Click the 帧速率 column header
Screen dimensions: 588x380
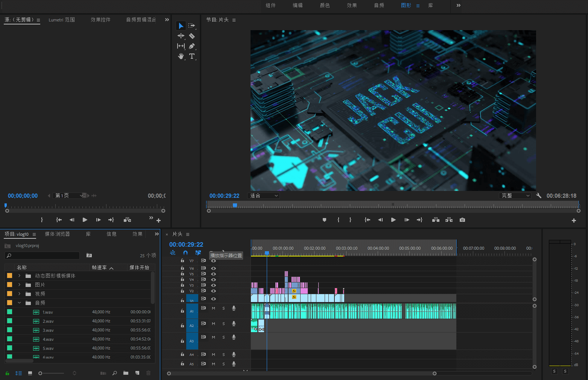[99, 267]
